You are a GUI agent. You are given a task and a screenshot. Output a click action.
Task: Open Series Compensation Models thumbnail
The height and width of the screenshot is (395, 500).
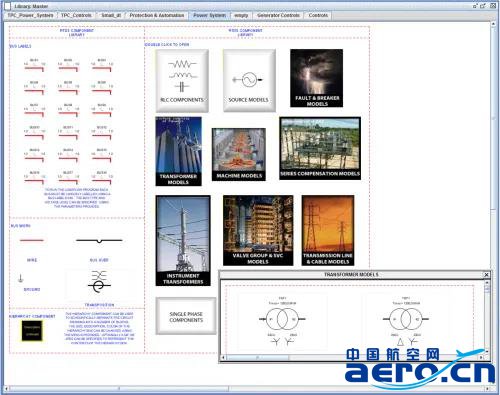320,148
